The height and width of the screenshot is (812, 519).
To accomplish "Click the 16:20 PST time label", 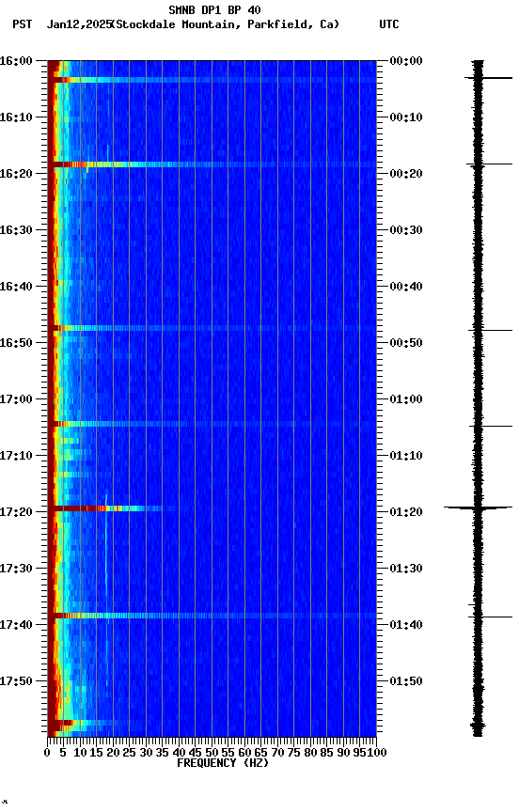I will click(16, 174).
